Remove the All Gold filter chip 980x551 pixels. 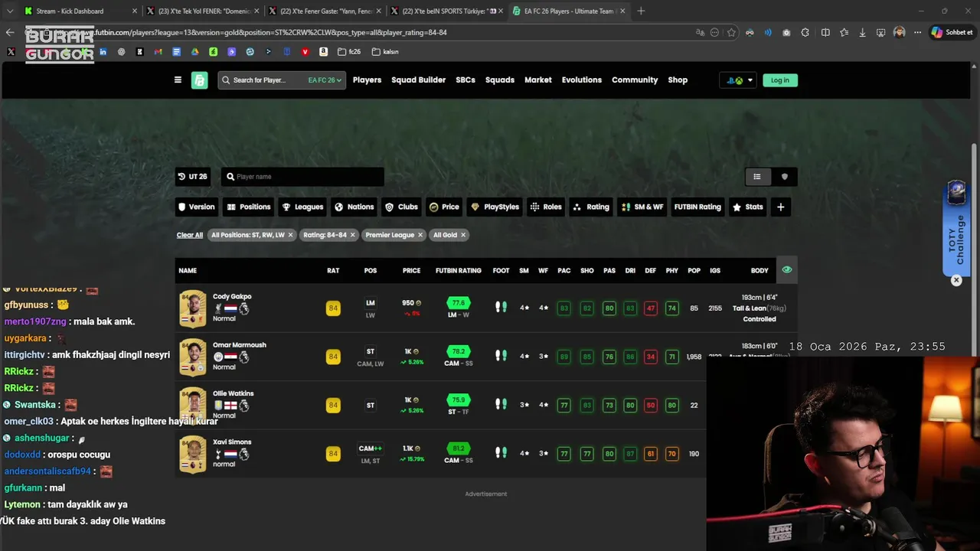(x=463, y=235)
